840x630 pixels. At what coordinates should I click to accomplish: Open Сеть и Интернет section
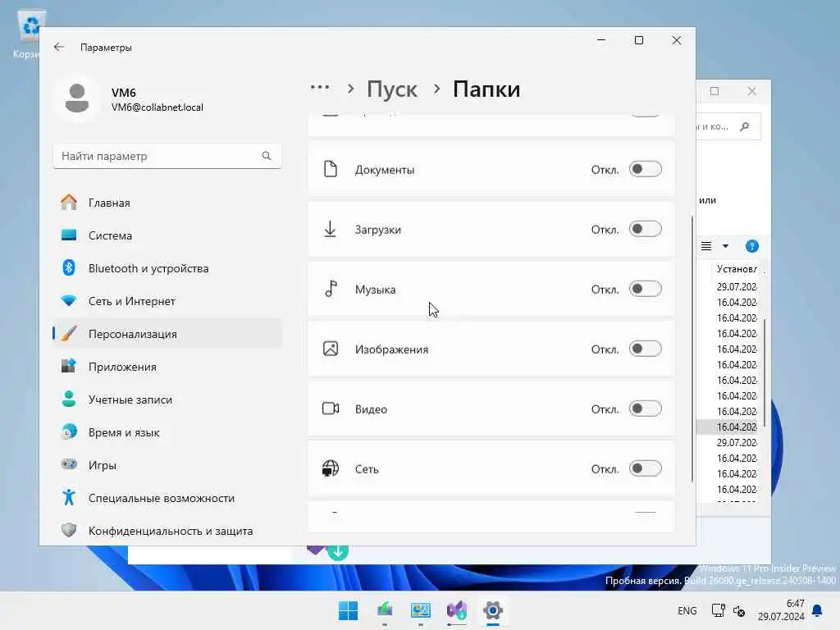click(167, 301)
